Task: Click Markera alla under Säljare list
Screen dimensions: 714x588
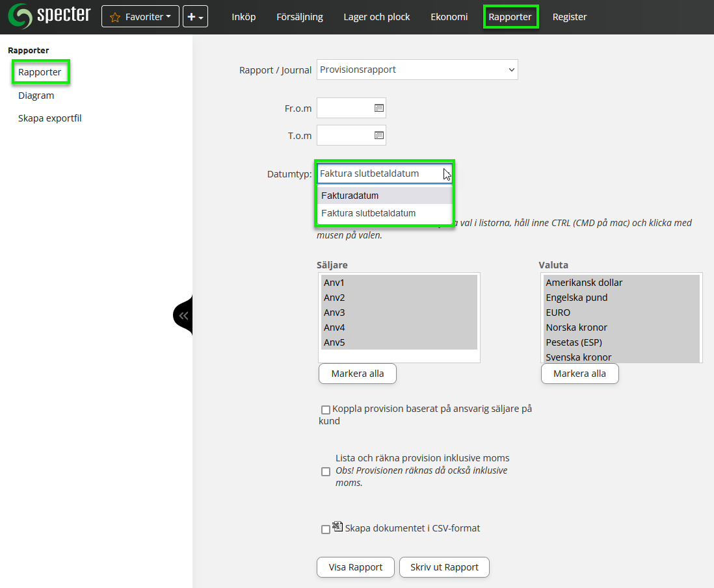Action: [x=357, y=374]
